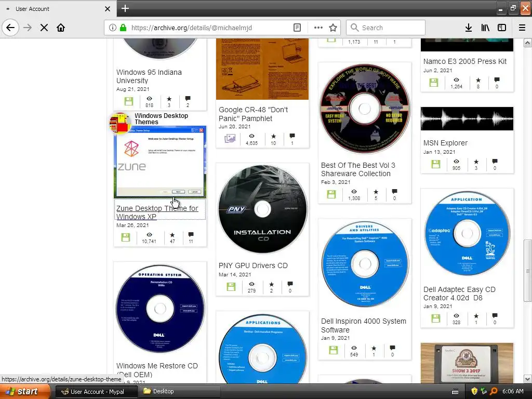Click the page scrollbar up arrow
The image size is (532, 399).
(528, 43)
